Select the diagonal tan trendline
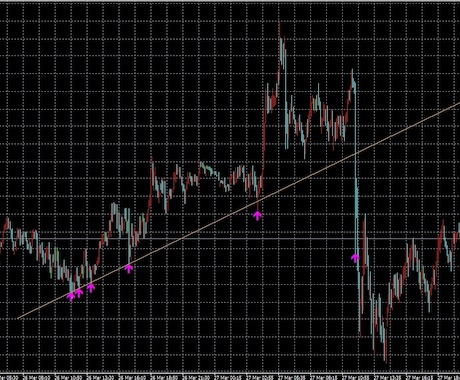This screenshot has height=380, width=460. click(239, 211)
